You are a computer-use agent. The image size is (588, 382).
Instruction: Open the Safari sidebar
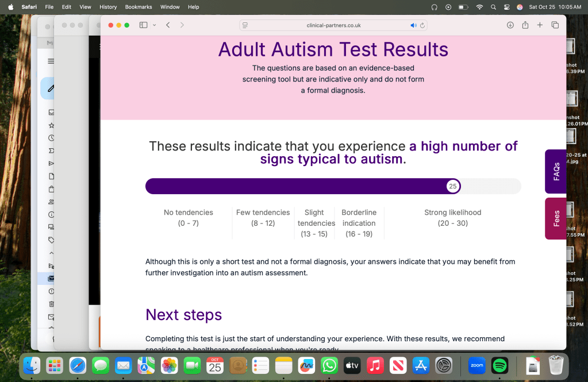[x=143, y=25]
